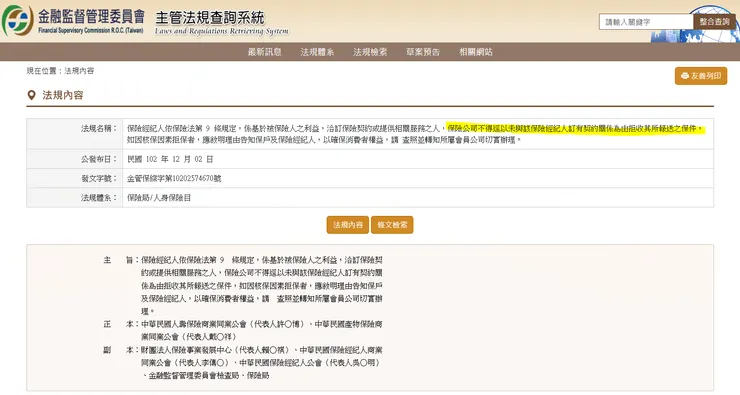Click the 保險局/人身保險目 category value

[x=159, y=198]
